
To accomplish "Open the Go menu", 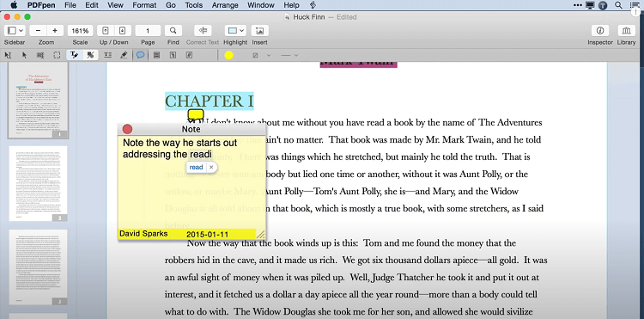I will coord(171,5).
